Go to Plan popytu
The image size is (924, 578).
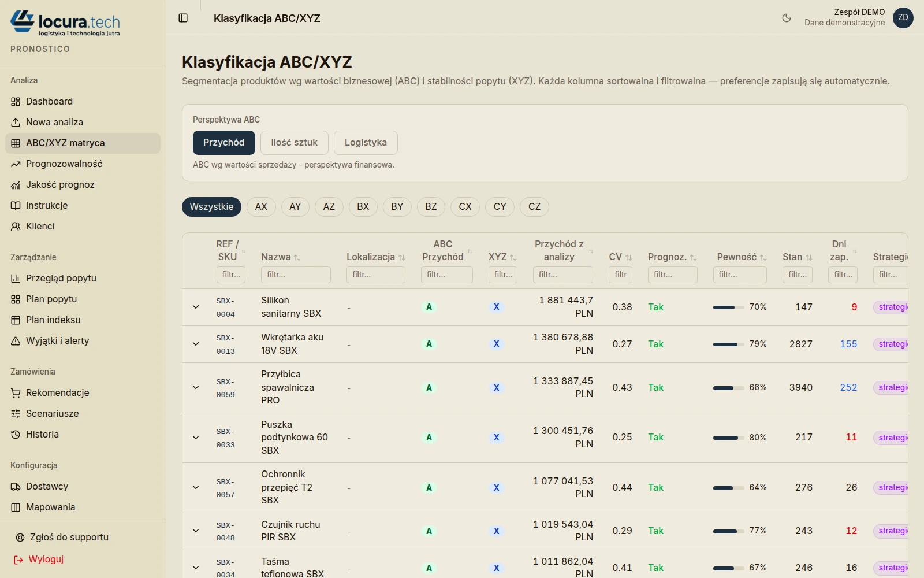[x=83, y=299]
